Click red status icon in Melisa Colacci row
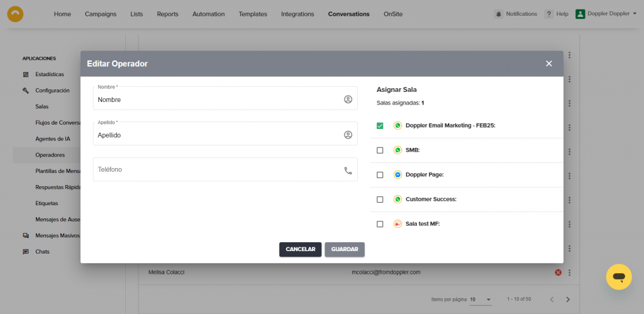Viewport: 644px width, 314px height. pos(558,272)
